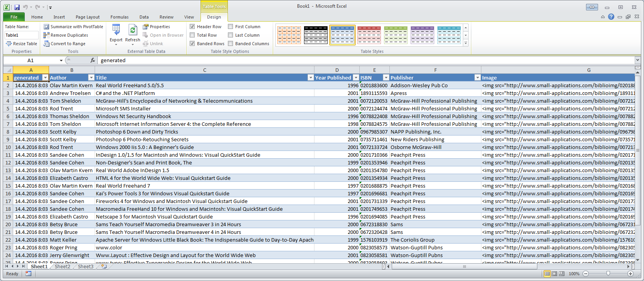Viewport: 644px width, 281px height.
Task: Click the 100% zoom level button
Action: [x=574, y=274]
